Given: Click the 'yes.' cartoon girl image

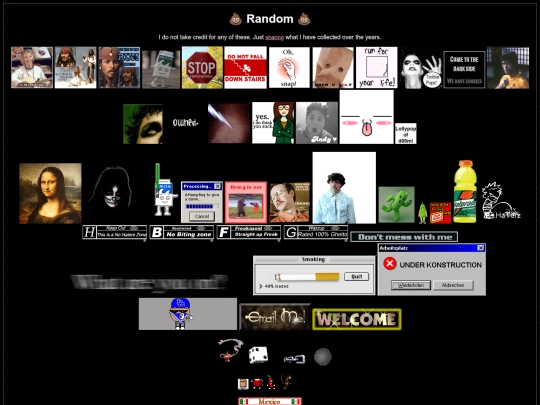Looking at the screenshot, I should 273,123.
